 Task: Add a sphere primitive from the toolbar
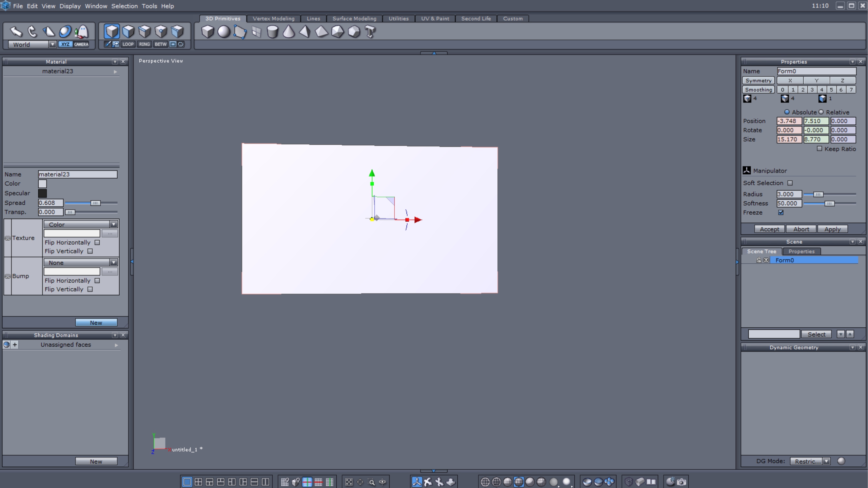[x=224, y=32]
